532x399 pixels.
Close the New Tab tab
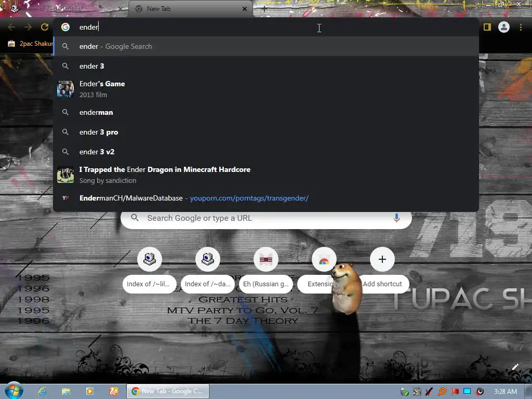pos(244,9)
